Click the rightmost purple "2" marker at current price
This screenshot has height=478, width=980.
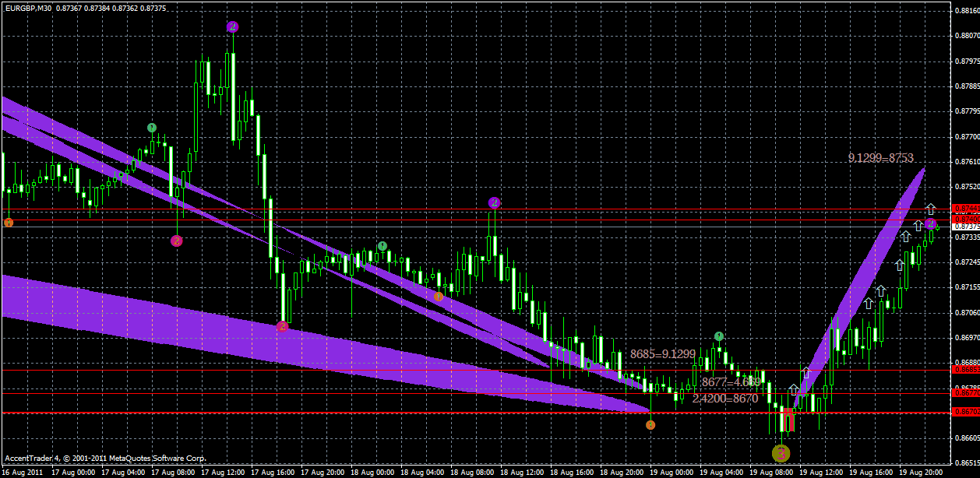(x=930, y=223)
